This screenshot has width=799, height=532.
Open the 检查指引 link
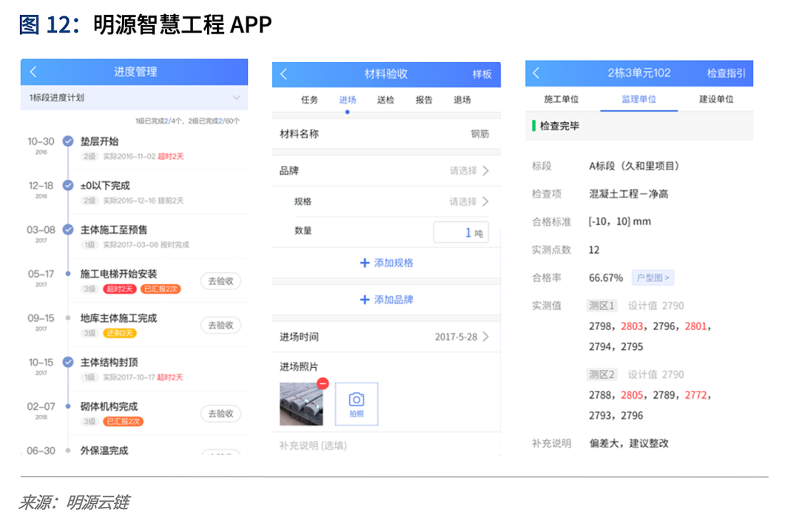pos(725,73)
